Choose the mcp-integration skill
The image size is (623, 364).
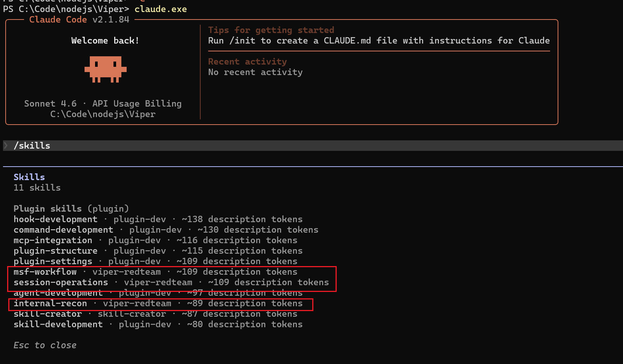pyautogui.click(x=53, y=240)
